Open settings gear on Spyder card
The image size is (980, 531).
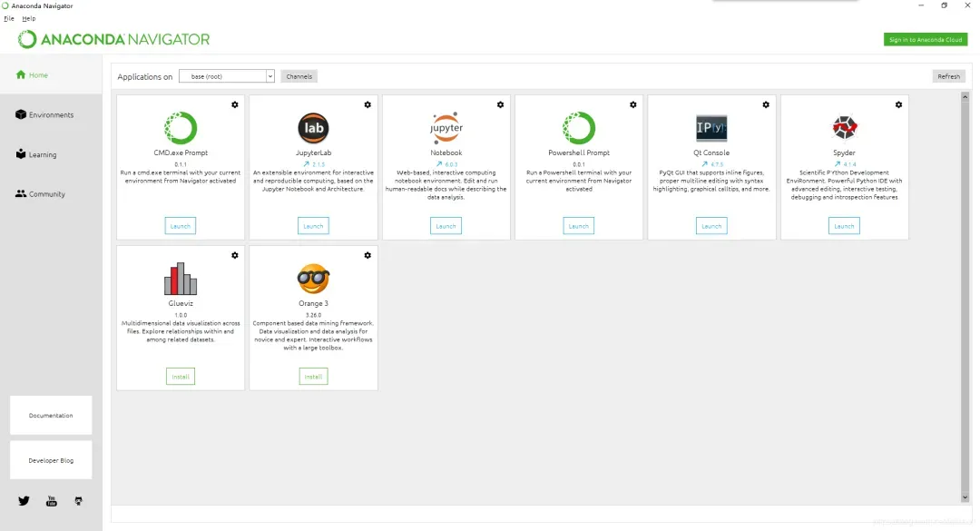[x=898, y=104]
